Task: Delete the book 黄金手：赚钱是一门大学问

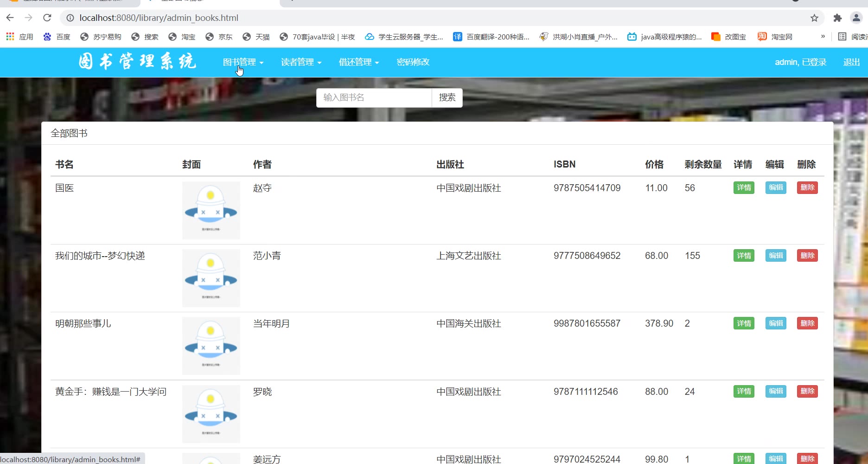Action: pyautogui.click(x=807, y=391)
